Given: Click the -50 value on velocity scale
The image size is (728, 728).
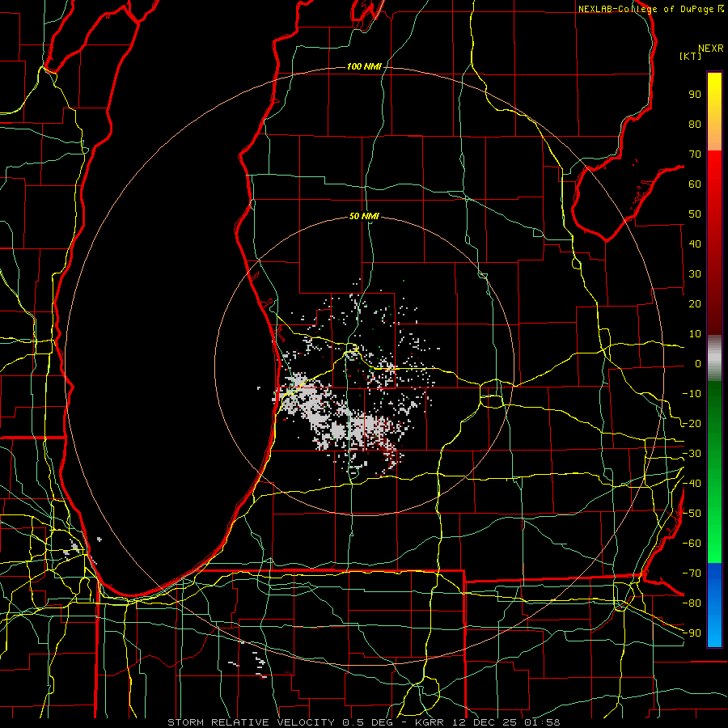Looking at the screenshot, I should [x=692, y=514].
